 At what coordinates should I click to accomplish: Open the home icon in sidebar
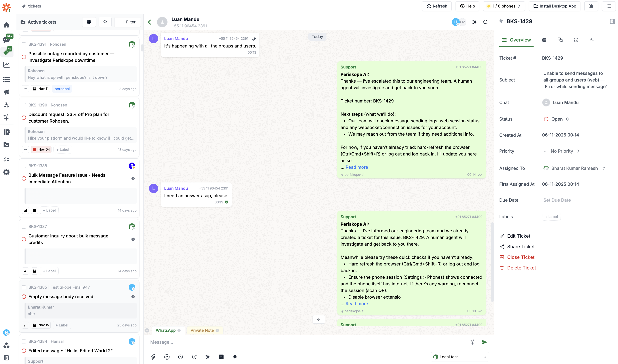click(x=6, y=25)
